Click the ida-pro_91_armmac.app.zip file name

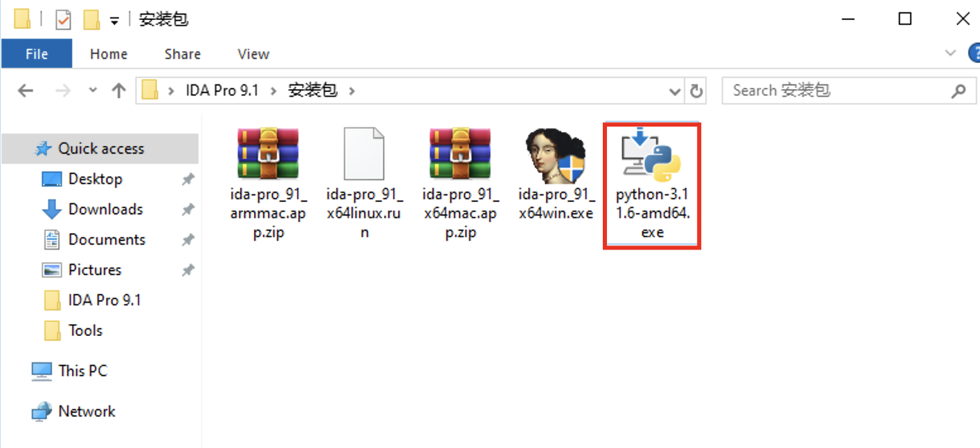coord(268,214)
